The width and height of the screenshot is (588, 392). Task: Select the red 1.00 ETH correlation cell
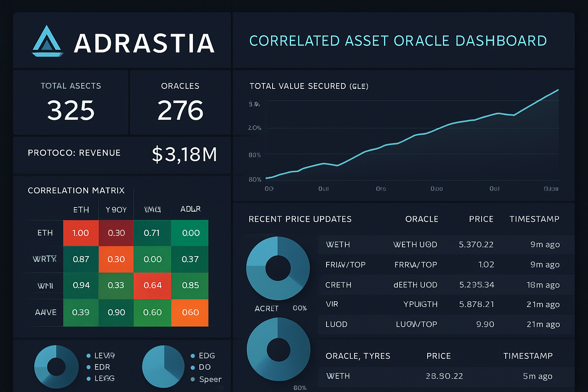point(80,233)
